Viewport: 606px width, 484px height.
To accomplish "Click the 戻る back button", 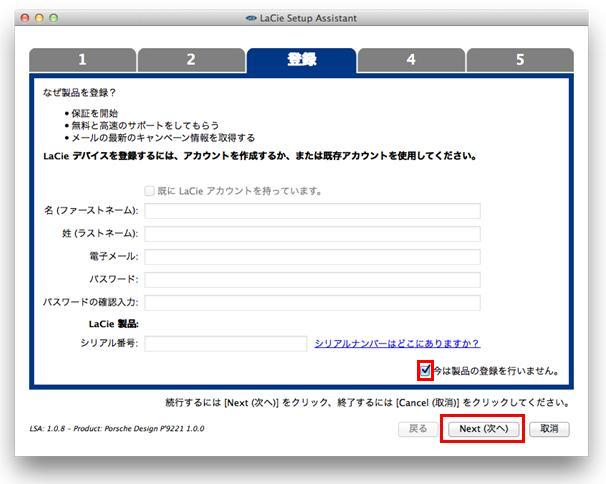I will tap(418, 429).
